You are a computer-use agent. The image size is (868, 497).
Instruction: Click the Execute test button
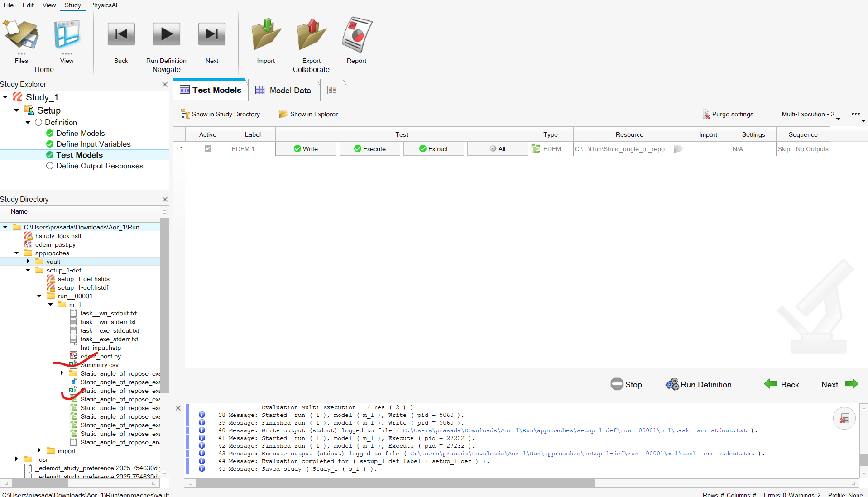pyautogui.click(x=369, y=149)
